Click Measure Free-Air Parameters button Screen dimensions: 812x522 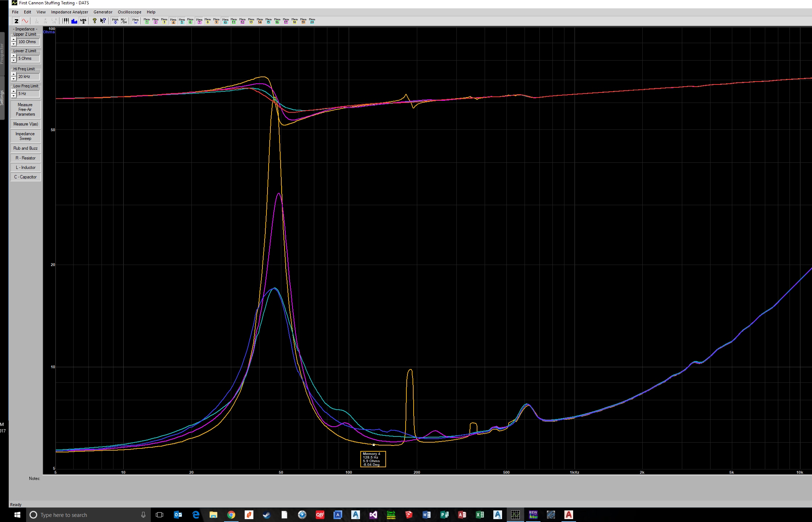click(25, 109)
